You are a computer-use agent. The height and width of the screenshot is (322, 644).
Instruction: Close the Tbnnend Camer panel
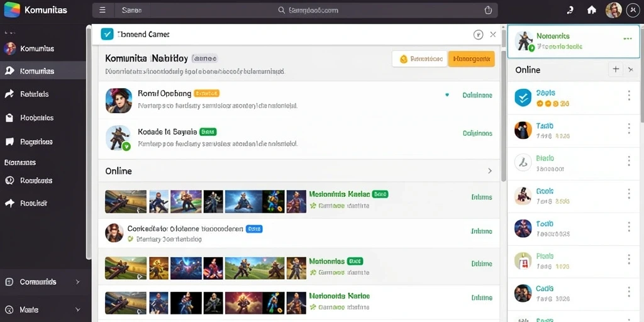tap(493, 35)
